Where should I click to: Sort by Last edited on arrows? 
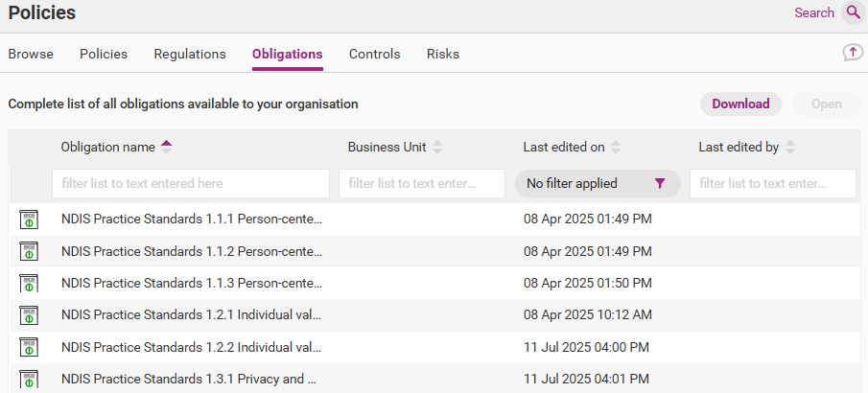tap(616, 148)
